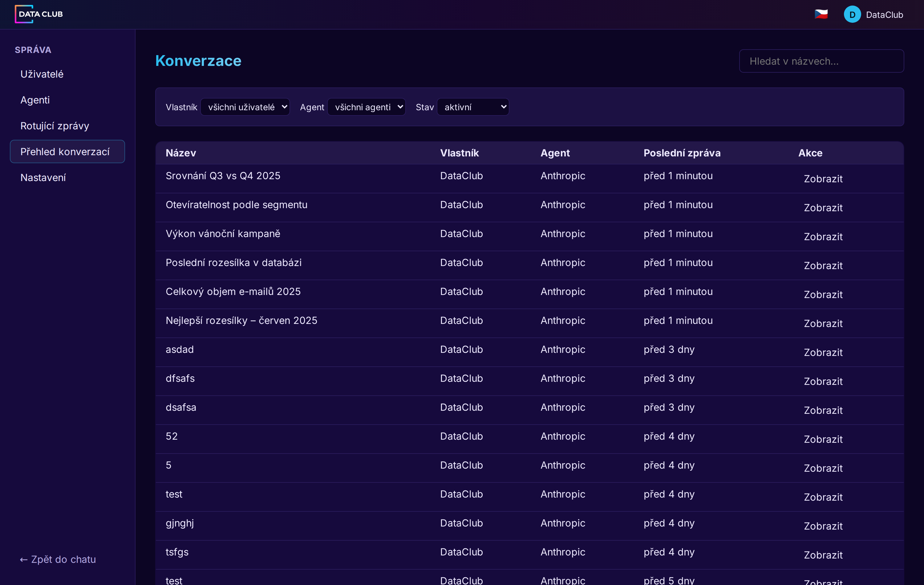
Task: Open the DataClub account name menu
Action: pyautogui.click(x=884, y=14)
